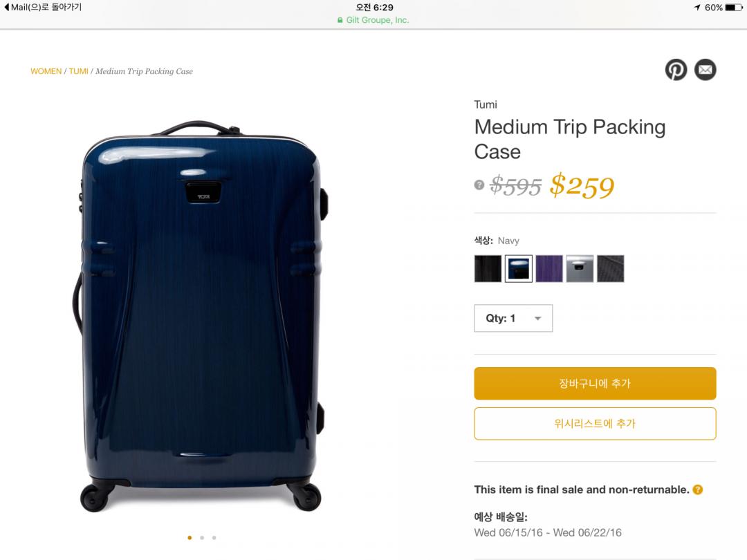747x560 pixels.
Task: Click the email share envelope icon
Action: 705,70
